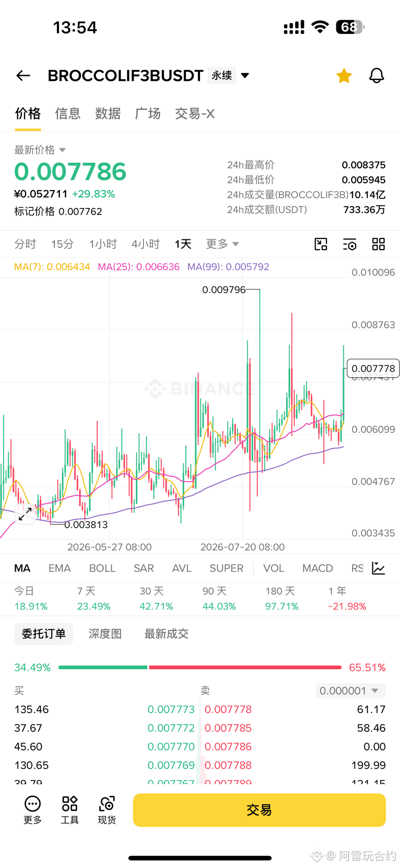Select the 今日 18.91% performance
Screen dimensions: 400x868
[31, 599]
